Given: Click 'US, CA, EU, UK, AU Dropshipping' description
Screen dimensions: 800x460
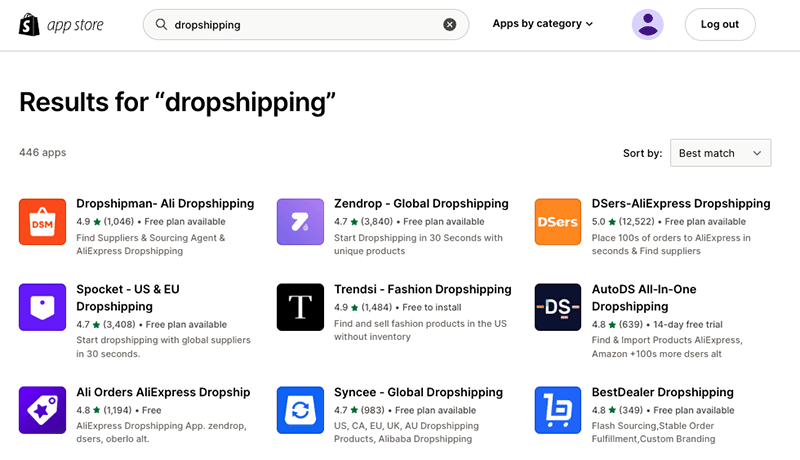Looking at the screenshot, I should click(x=407, y=432).
